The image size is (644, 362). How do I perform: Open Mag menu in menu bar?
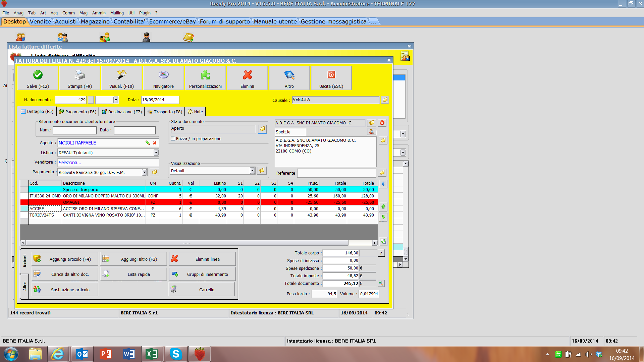(x=83, y=13)
